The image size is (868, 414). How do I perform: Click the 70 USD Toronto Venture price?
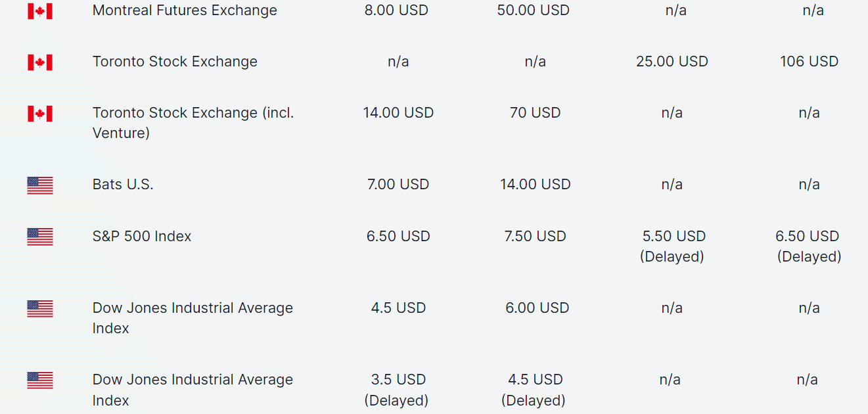click(535, 113)
